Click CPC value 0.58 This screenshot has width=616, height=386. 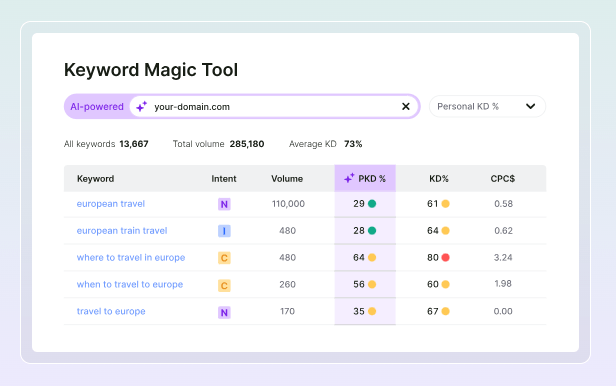504,204
